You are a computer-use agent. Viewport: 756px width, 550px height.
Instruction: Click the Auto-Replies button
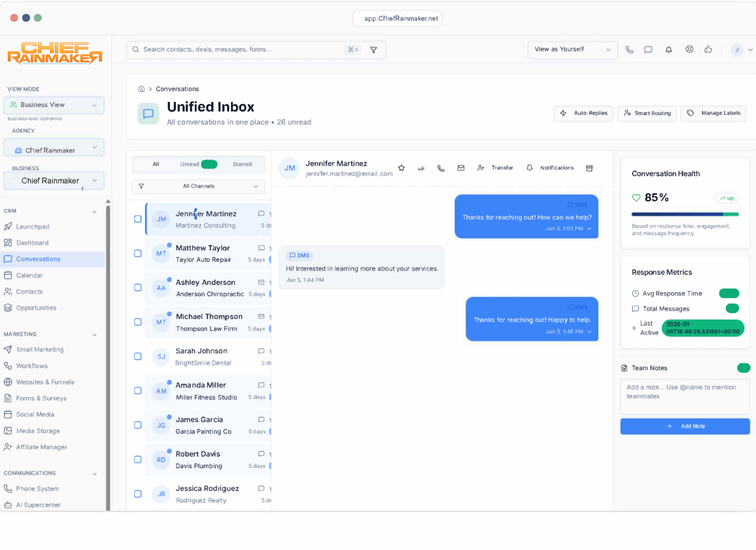pyautogui.click(x=583, y=113)
